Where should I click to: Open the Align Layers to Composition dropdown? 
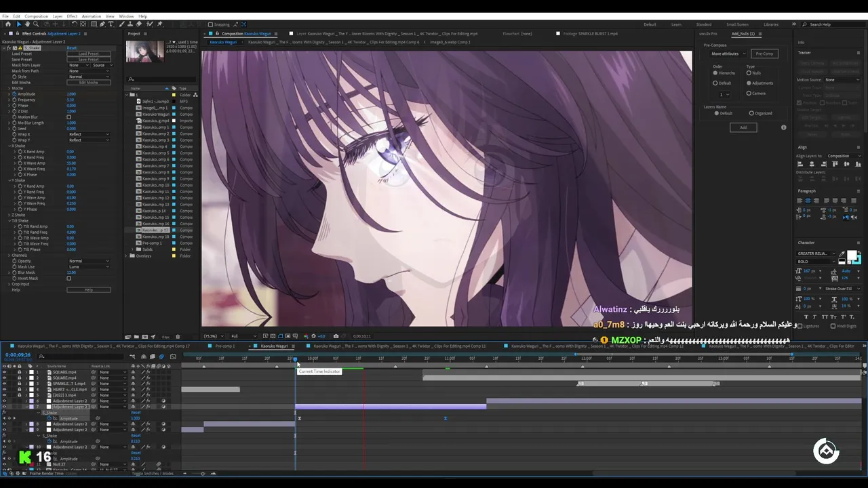844,156
